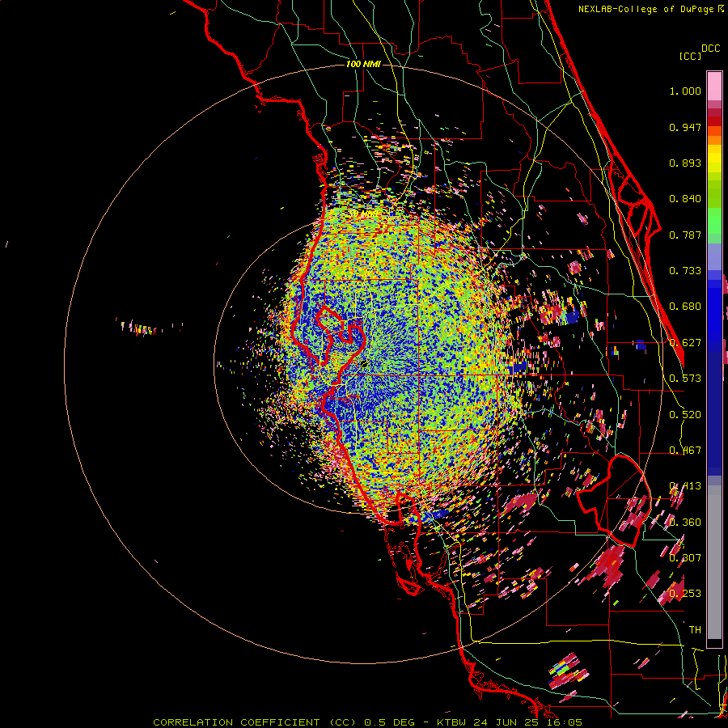Pick the bright green band of the color scale
This screenshot has height=728, width=728.
(x=714, y=221)
